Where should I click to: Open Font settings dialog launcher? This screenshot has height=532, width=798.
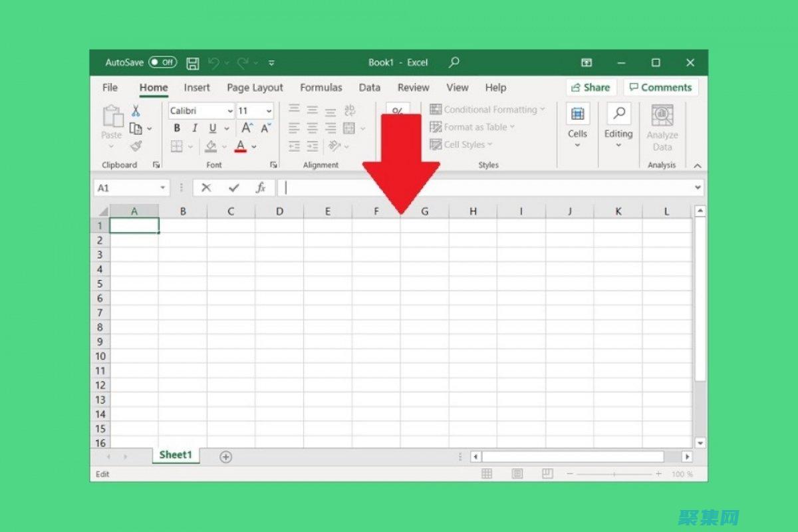(273, 165)
